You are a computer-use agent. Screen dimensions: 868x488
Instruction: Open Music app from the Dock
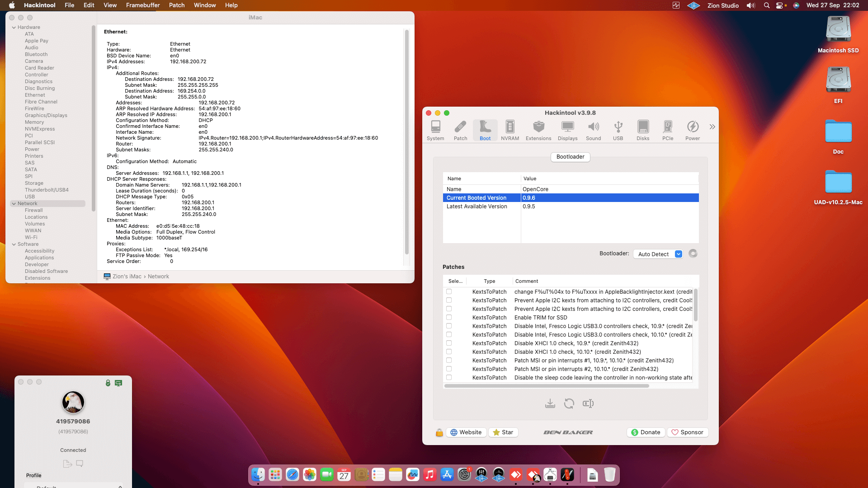[429, 475]
